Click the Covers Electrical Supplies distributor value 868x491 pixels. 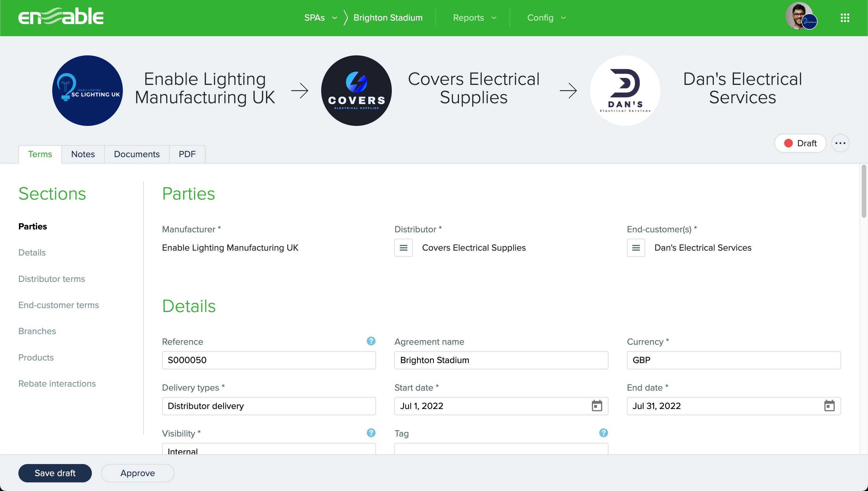click(474, 248)
